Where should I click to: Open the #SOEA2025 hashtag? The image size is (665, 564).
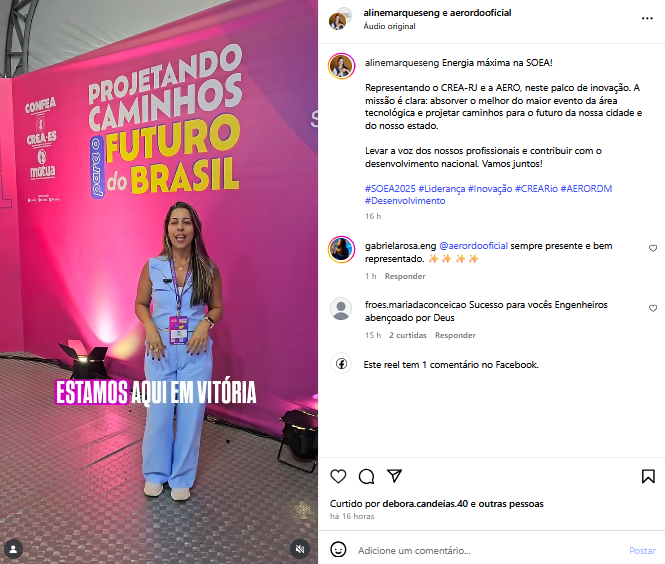[x=390, y=188]
